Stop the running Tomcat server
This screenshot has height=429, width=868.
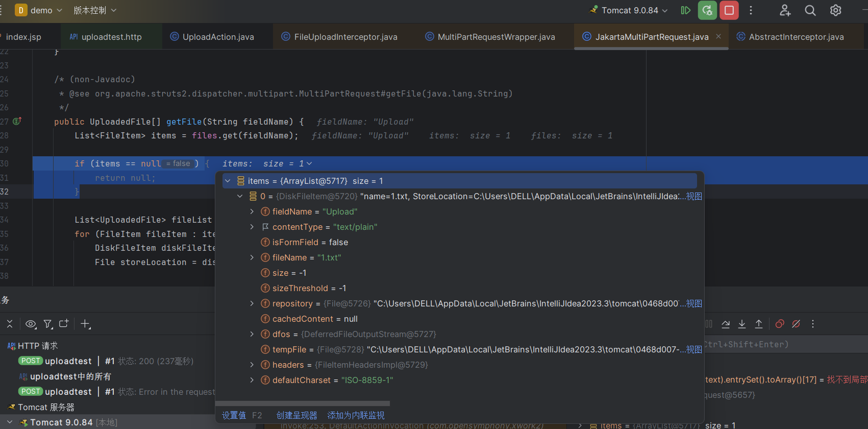[x=729, y=10]
